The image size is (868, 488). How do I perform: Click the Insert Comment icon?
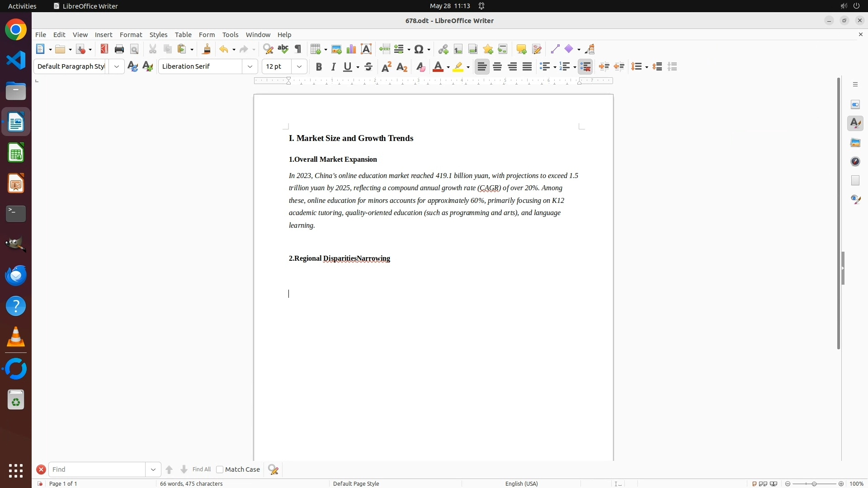click(521, 49)
